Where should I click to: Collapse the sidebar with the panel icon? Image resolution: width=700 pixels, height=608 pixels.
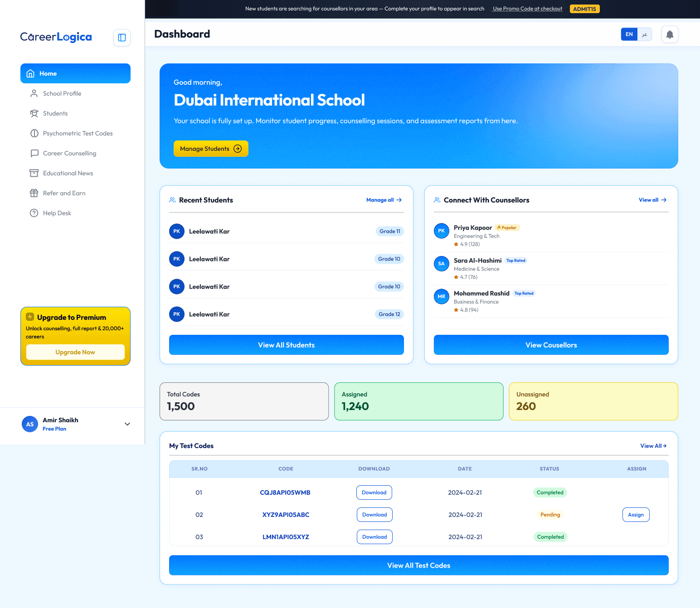coord(122,38)
